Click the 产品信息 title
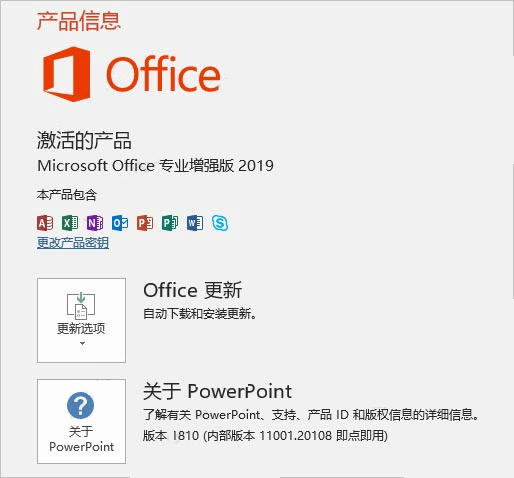This screenshot has height=478, width=514. tap(79, 21)
